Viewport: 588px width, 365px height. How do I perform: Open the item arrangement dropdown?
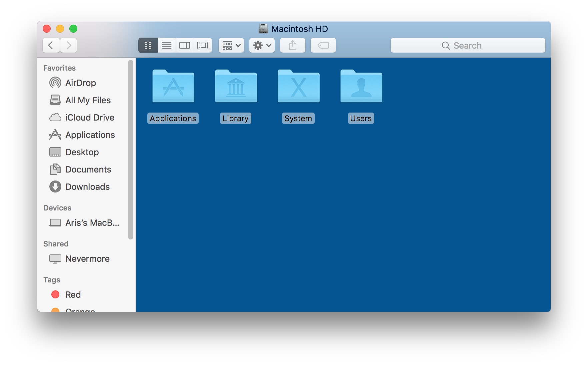click(231, 45)
